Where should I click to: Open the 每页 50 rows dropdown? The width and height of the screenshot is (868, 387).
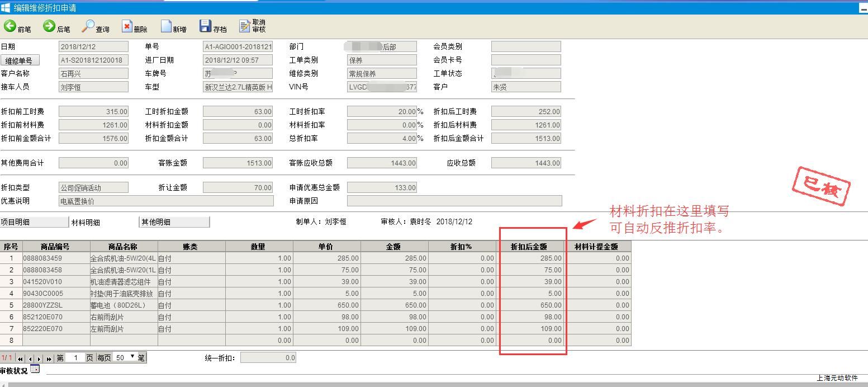pyautogui.click(x=126, y=357)
